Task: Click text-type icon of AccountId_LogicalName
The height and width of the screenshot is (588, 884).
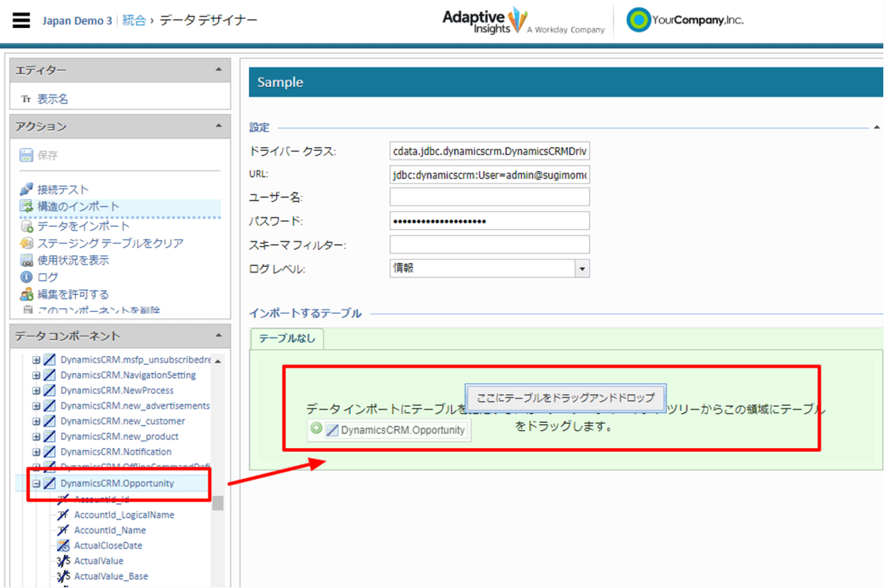Action: (x=63, y=514)
